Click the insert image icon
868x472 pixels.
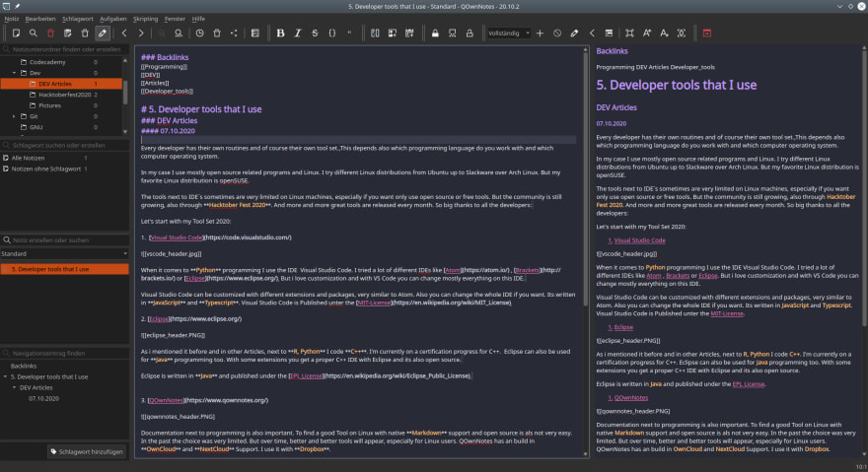(x=392, y=34)
